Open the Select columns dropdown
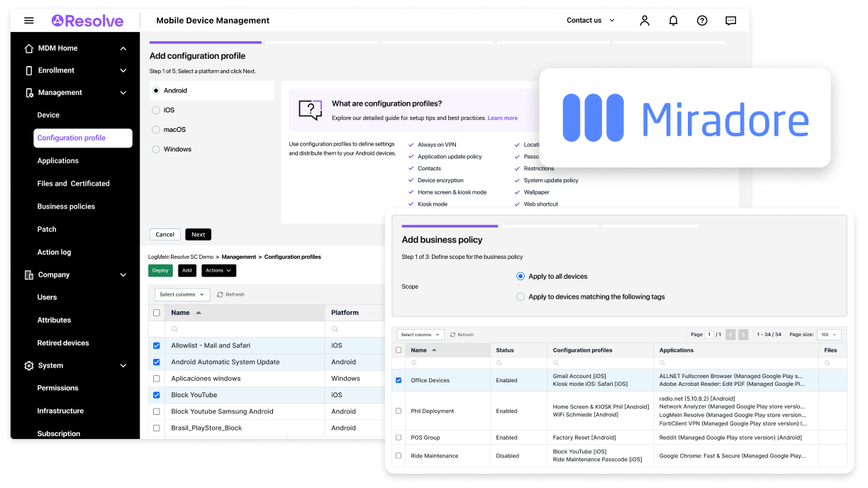 (x=182, y=294)
